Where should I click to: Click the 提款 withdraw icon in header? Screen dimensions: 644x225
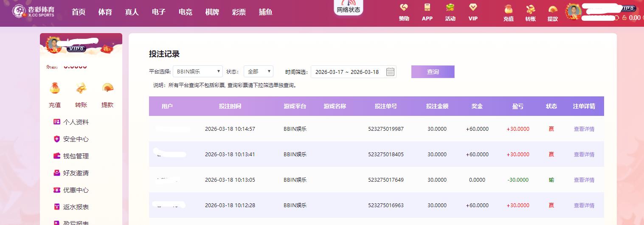552,9
